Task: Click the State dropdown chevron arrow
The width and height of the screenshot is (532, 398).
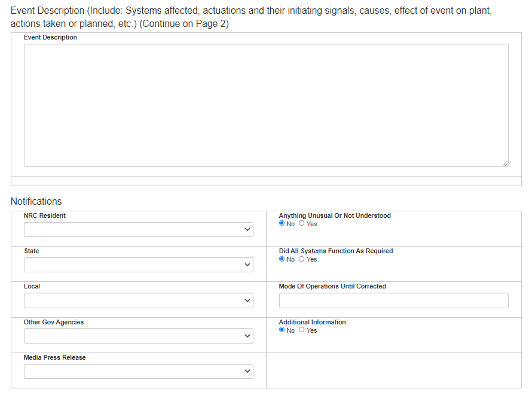Action: [247, 265]
